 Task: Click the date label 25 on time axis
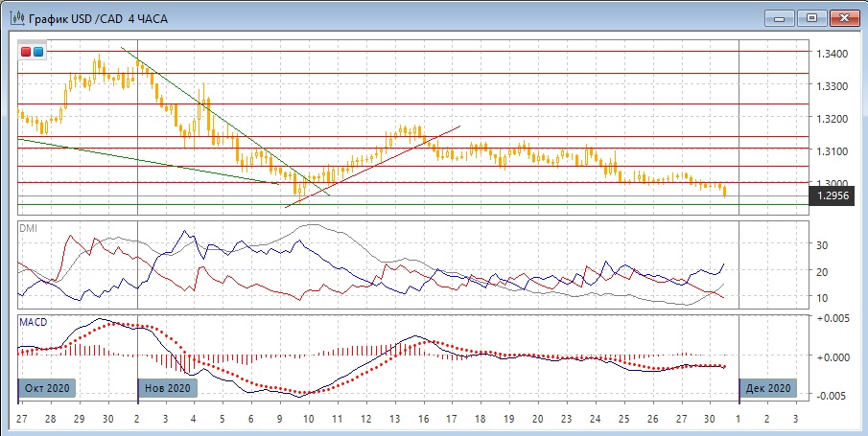pyautogui.click(x=623, y=418)
